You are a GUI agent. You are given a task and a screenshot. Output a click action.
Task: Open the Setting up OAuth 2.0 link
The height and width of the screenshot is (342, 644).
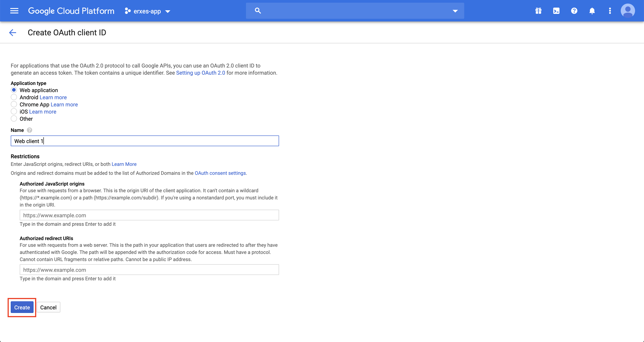pyautogui.click(x=201, y=73)
